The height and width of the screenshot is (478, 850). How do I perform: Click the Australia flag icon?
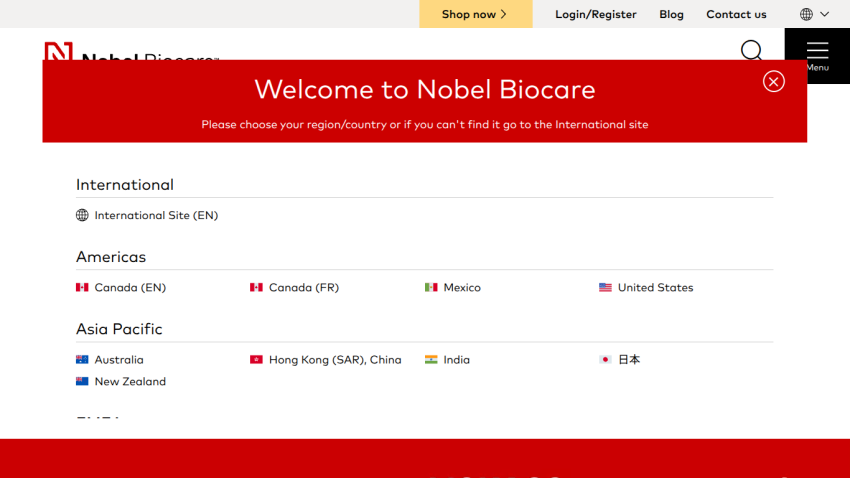(82, 359)
